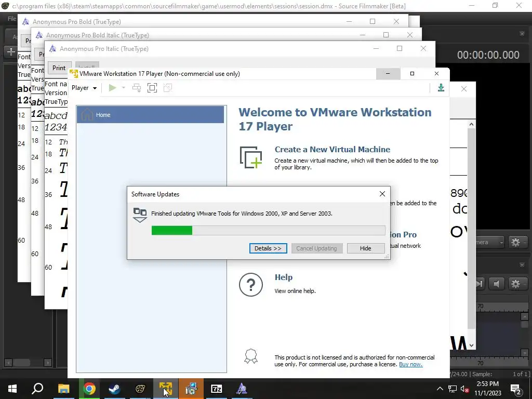Viewport: 532px width, 399px height.
Task: Click the Software Updates computers icon
Action: (x=140, y=215)
